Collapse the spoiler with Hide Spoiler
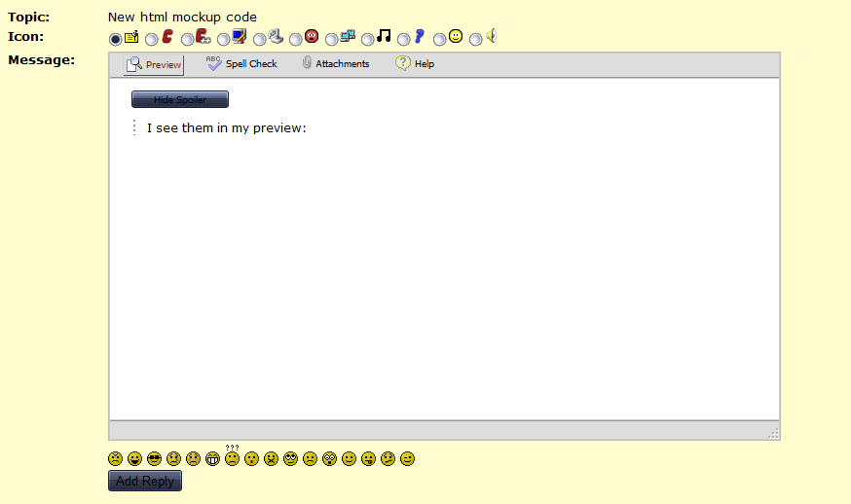This screenshot has width=851, height=504. pyautogui.click(x=180, y=99)
